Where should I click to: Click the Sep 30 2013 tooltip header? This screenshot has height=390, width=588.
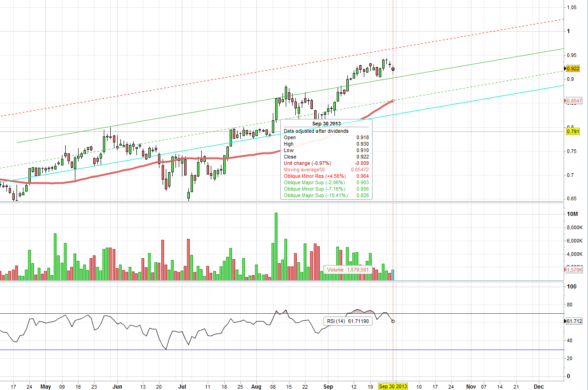pyautogui.click(x=326, y=124)
